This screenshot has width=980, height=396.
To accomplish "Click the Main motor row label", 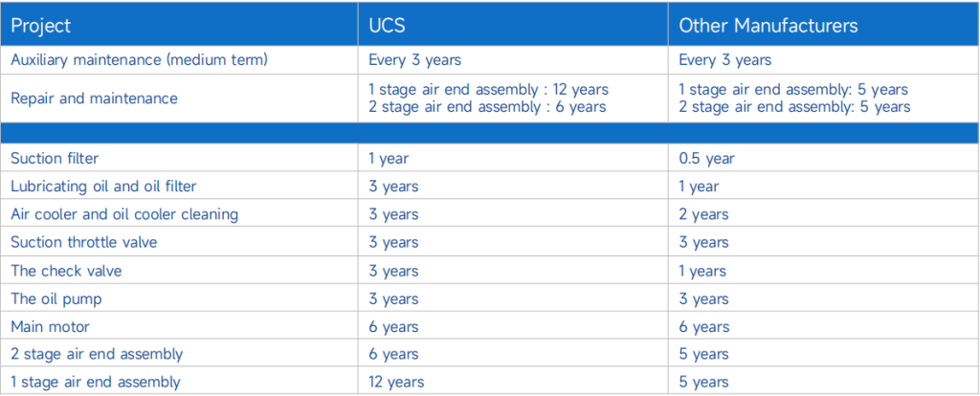I will click(x=48, y=327).
